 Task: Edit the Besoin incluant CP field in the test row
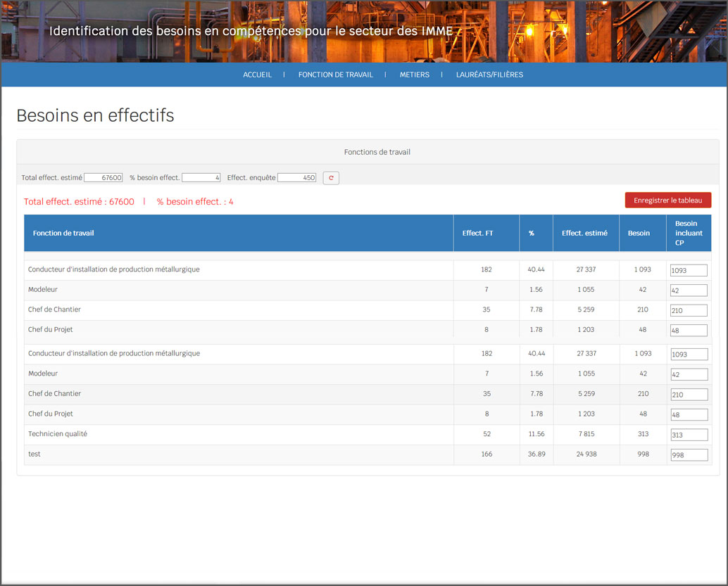click(x=689, y=454)
